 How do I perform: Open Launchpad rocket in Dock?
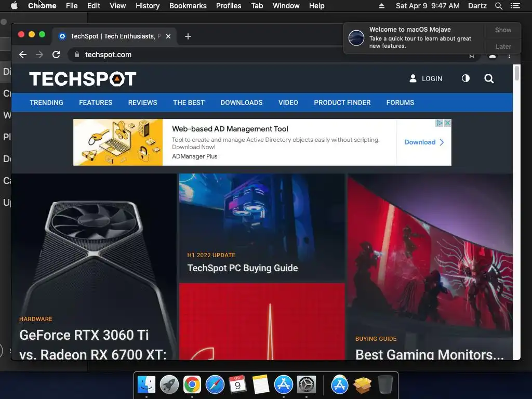pos(169,385)
